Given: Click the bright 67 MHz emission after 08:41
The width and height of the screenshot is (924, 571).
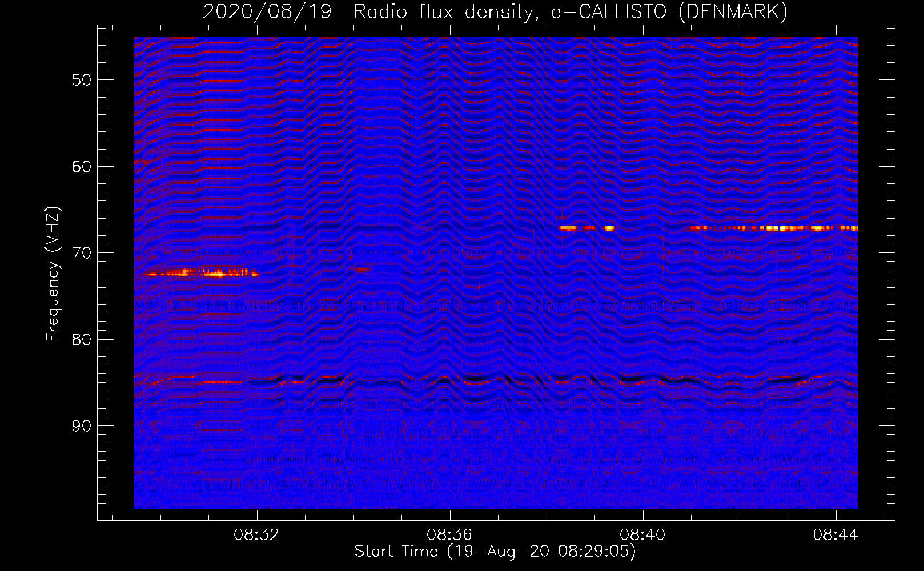Looking at the screenshot, I should click(x=774, y=228).
